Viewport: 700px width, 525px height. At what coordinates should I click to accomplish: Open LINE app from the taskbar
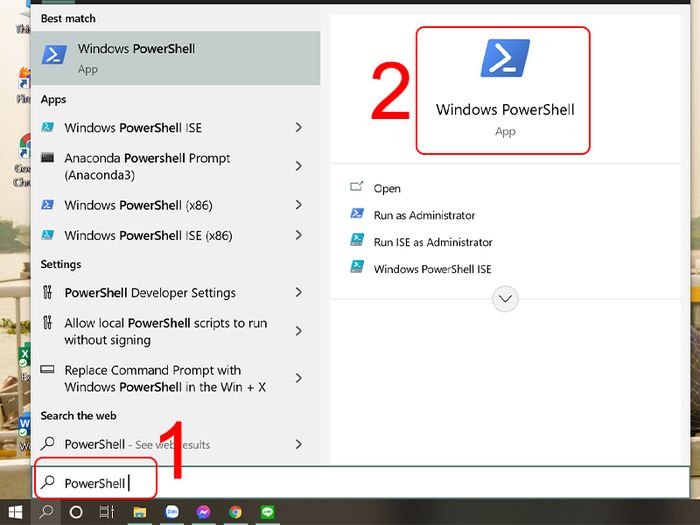(x=267, y=512)
